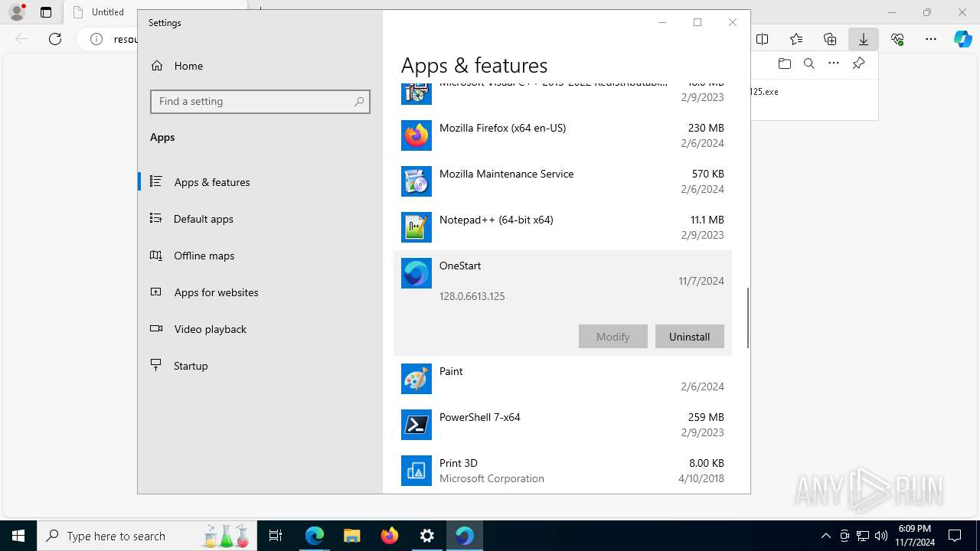Select Apps & features in sidebar
The image size is (980, 551).
260,182
